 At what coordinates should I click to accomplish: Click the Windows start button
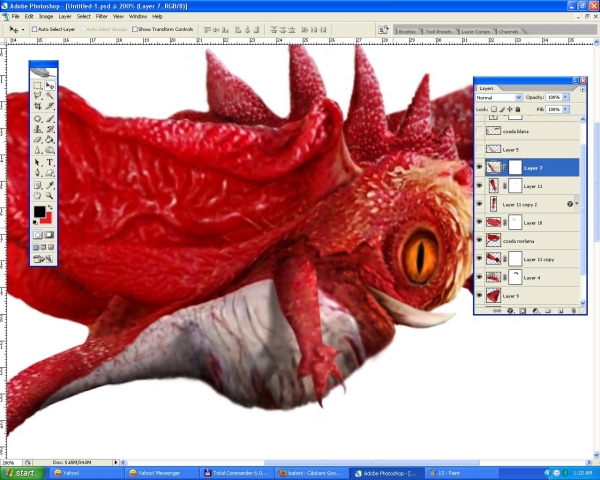point(23,473)
